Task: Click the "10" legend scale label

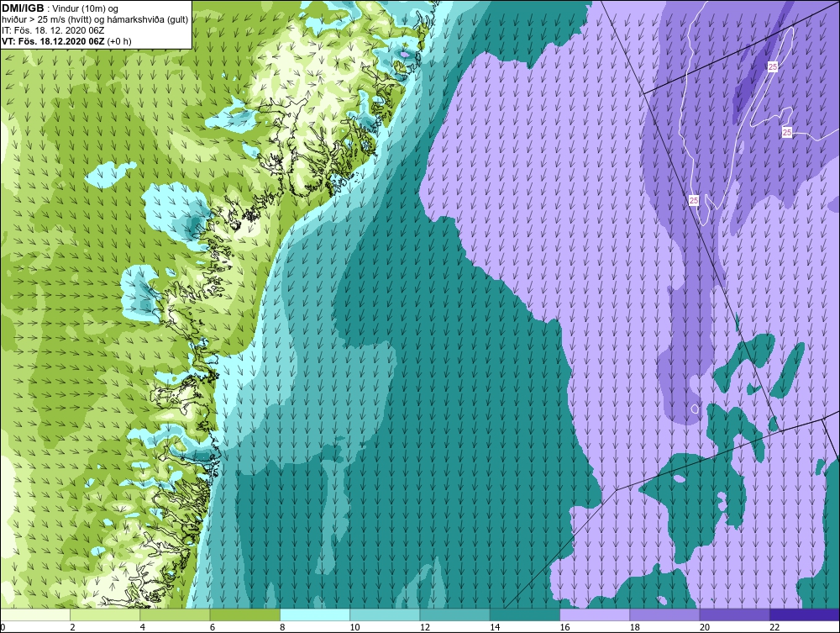Action: tap(354, 628)
